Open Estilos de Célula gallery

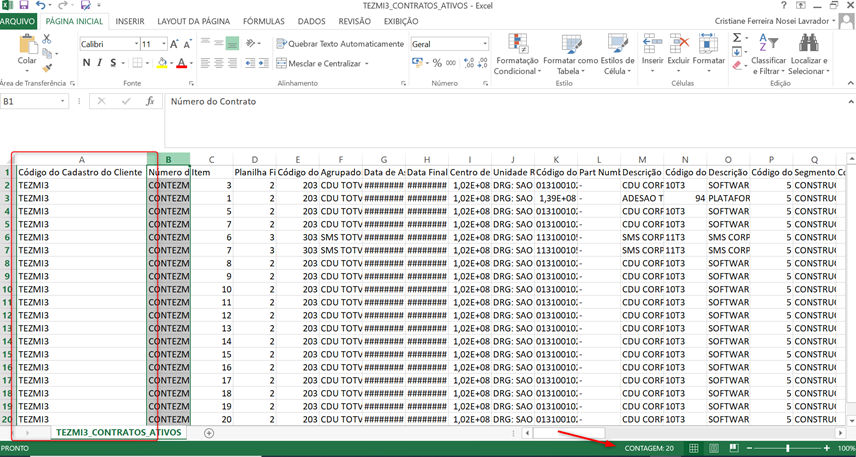pyautogui.click(x=617, y=55)
